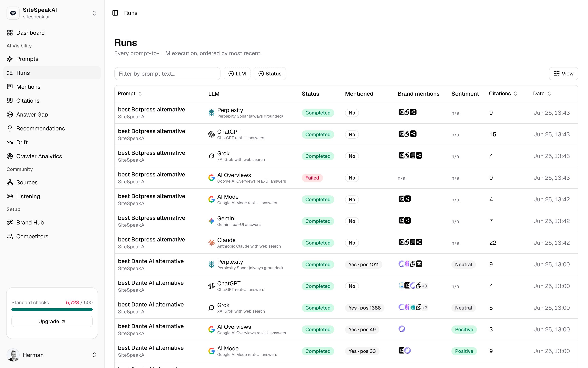Open Competitors in sidebar
Screen dimensions: 588x368
tap(52, 236)
